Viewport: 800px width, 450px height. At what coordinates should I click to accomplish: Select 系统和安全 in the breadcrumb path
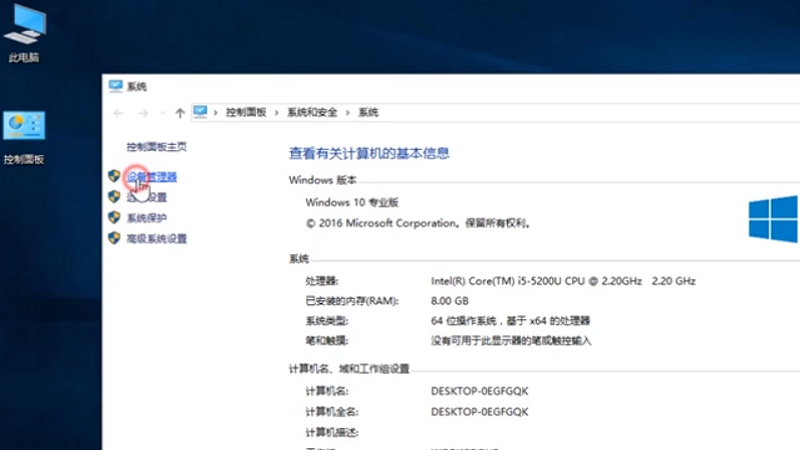312,112
